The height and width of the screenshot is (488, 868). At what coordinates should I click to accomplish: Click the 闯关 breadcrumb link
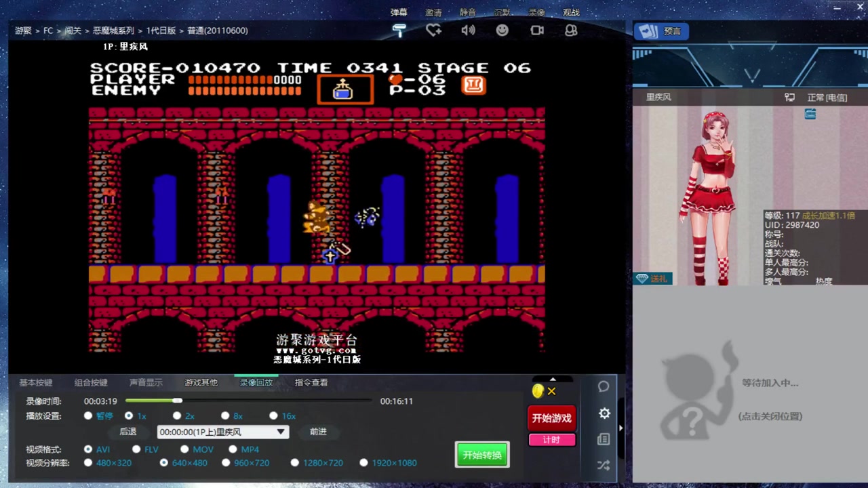[73, 30]
